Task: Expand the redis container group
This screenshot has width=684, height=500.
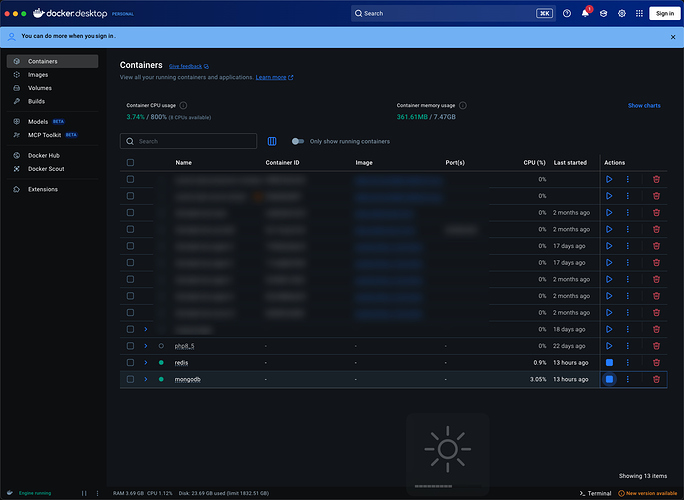Action: [146, 363]
